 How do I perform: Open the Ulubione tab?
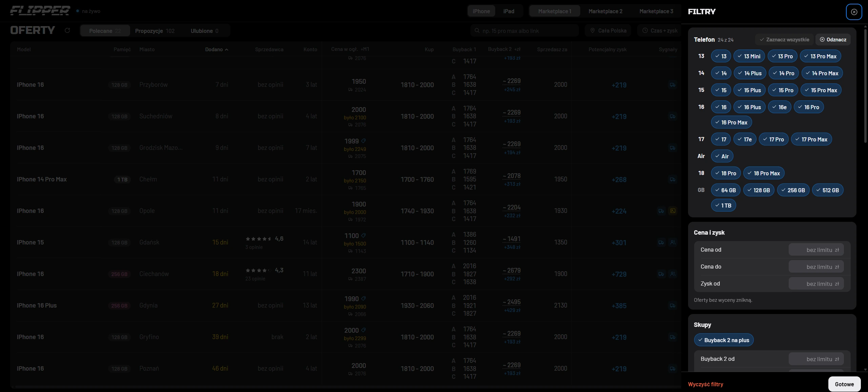tap(205, 31)
